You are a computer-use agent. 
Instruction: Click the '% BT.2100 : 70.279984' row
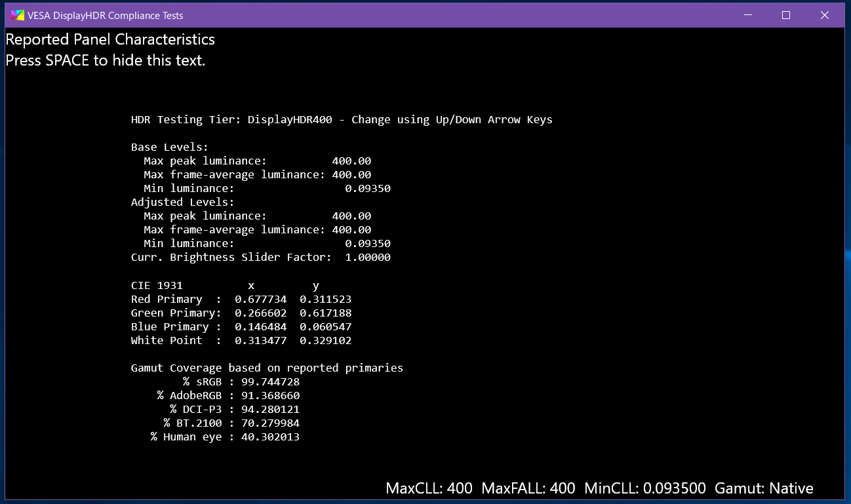(231, 423)
